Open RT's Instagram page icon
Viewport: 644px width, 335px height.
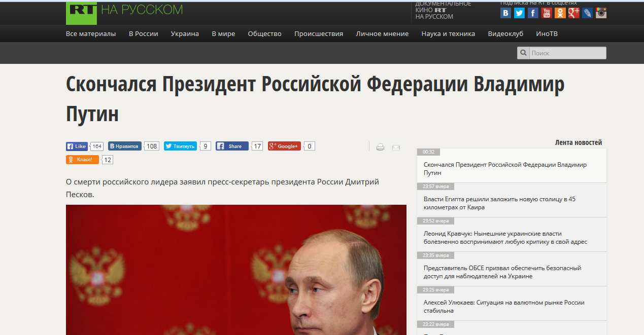tap(601, 13)
